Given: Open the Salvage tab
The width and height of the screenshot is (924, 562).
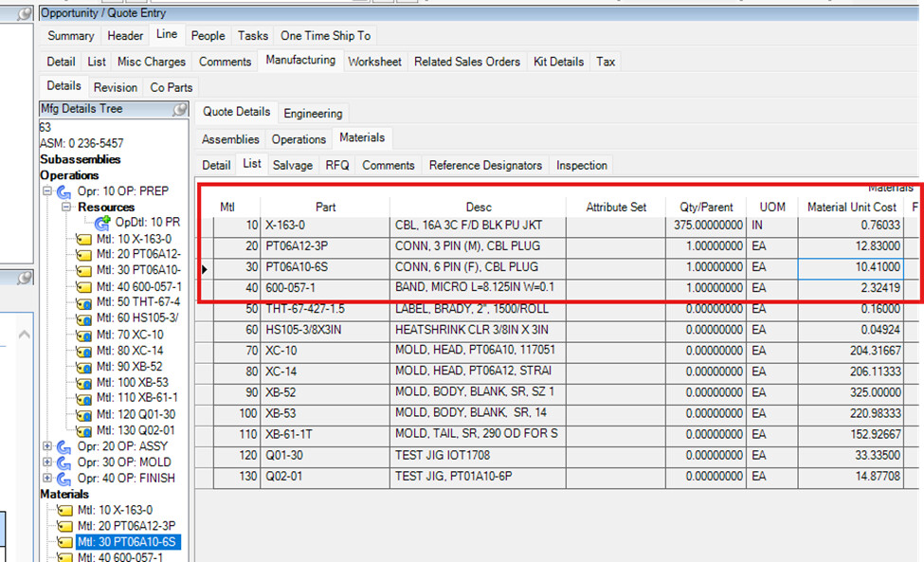Looking at the screenshot, I should (292, 166).
